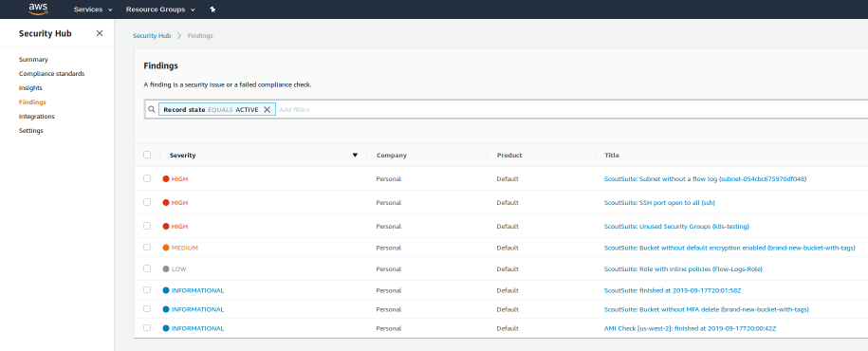Open Bucket without MFA delete finding
The width and height of the screenshot is (868, 351).
tap(707, 309)
